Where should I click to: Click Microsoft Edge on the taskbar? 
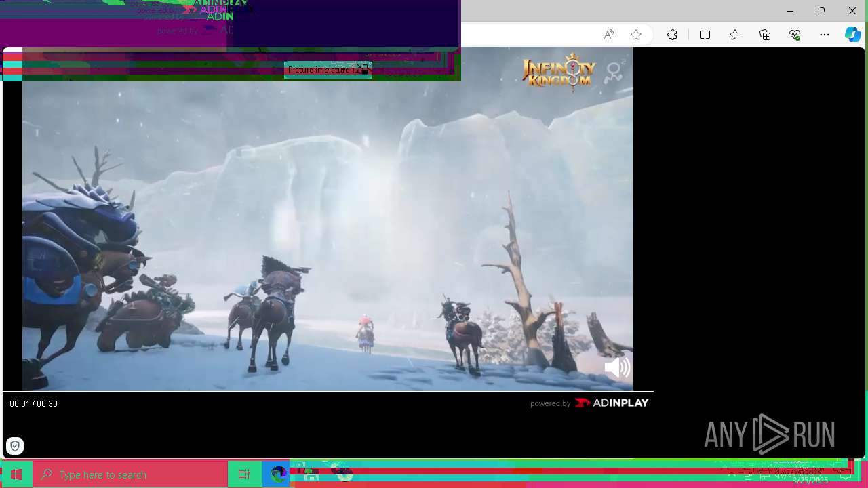click(x=278, y=474)
